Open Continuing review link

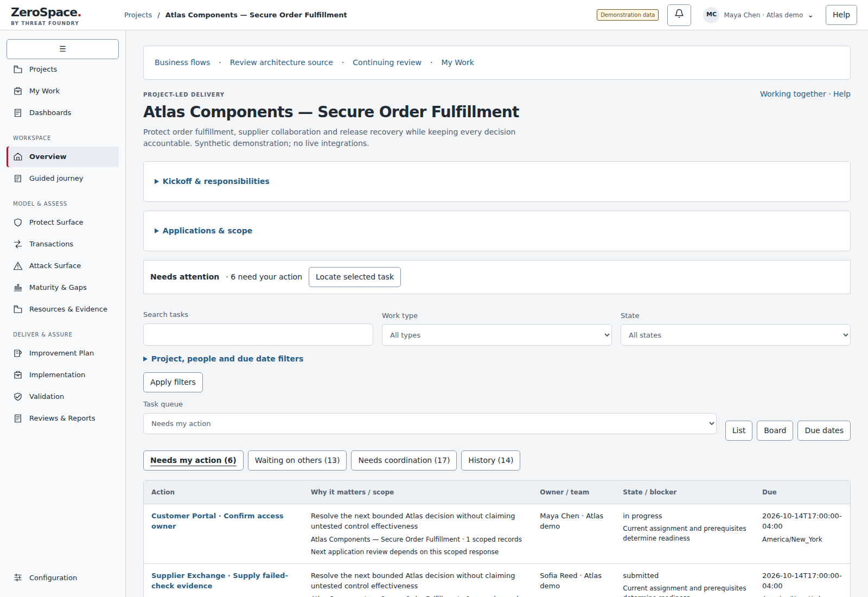387,62
